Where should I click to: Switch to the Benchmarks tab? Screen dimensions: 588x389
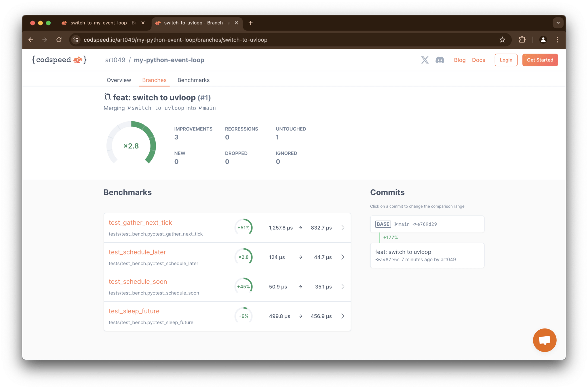click(x=193, y=80)
